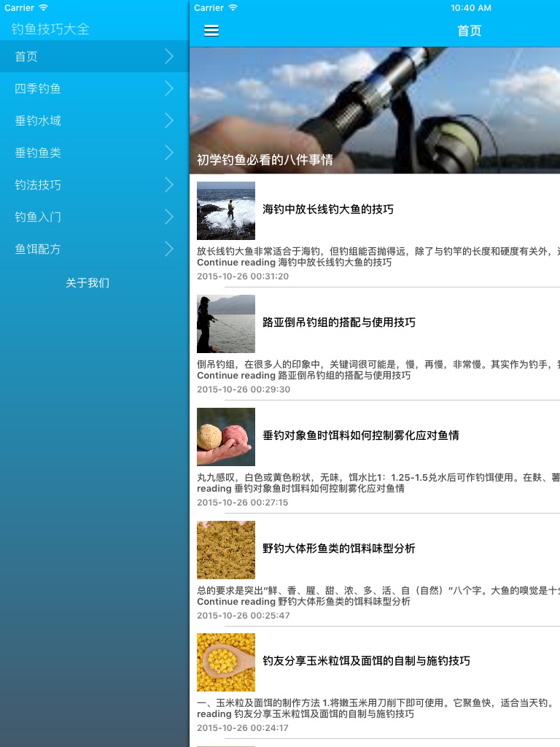
Task: Tap the sea angler on rocks thumbnail
Action: (226, 211)
